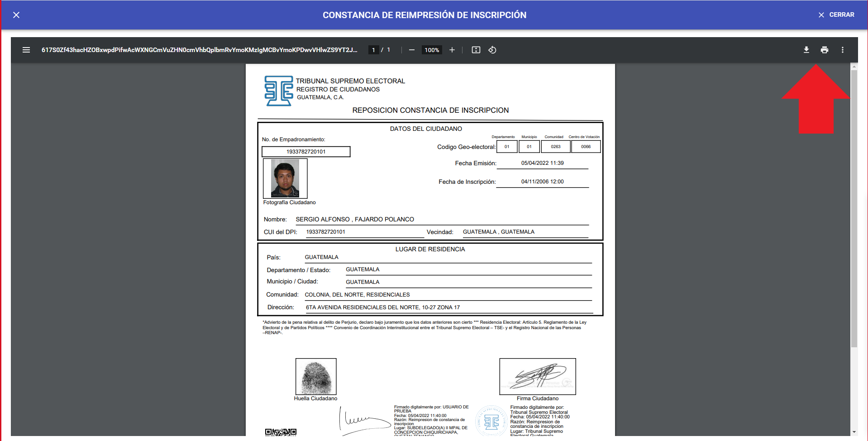This screenshot has height=441, width=868.
Task: Click the fingerprint image Huella Ciudadano
Action: click(316, 377)
